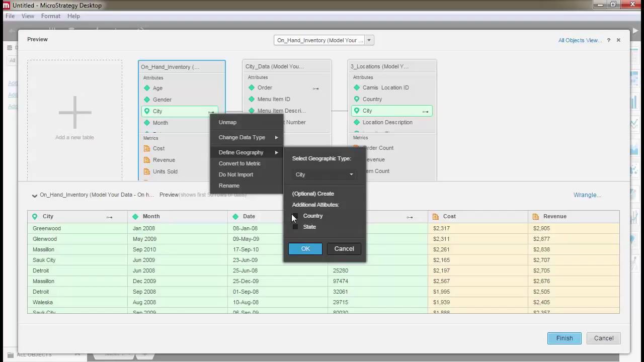Click the Revenue metric icon in On_Hand_Inventory table

pyautogui.click(x=147, y=160)
